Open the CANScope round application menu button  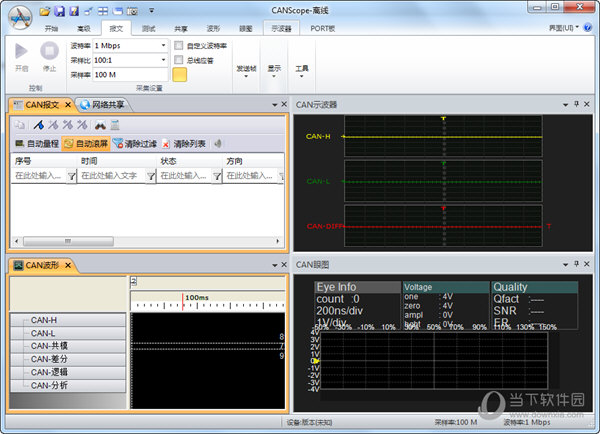[x=21, y=17]
